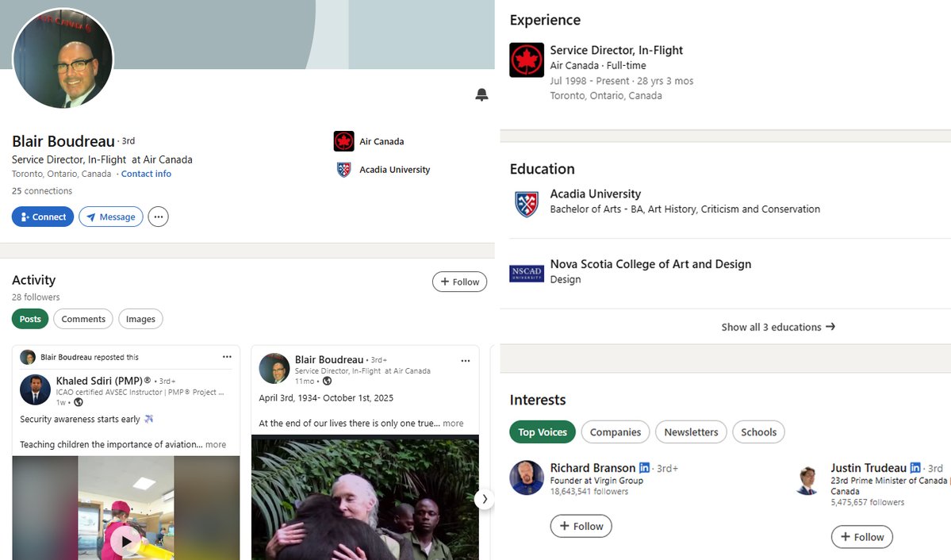The width and height of the screenshot is (951, 560).
Task: Click small Blair avatar on reposted header
Action: (28, 358)
